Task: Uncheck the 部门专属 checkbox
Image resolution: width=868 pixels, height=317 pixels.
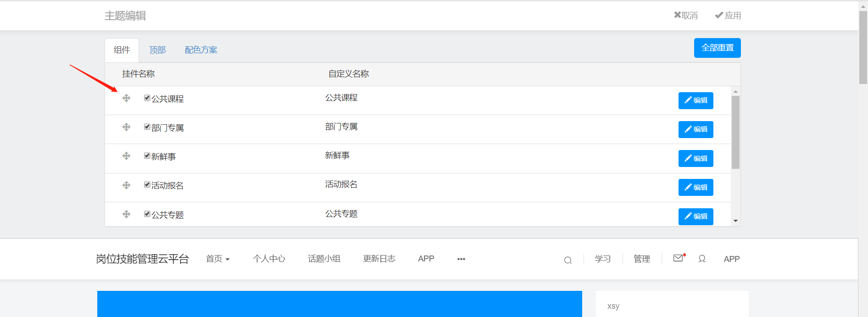Action: [147, 127]
